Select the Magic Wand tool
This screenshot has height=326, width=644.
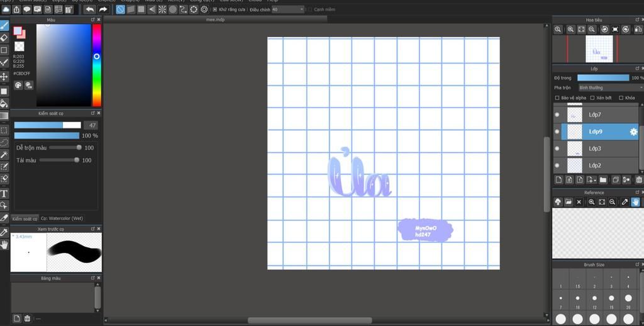[x=4, y=155]
